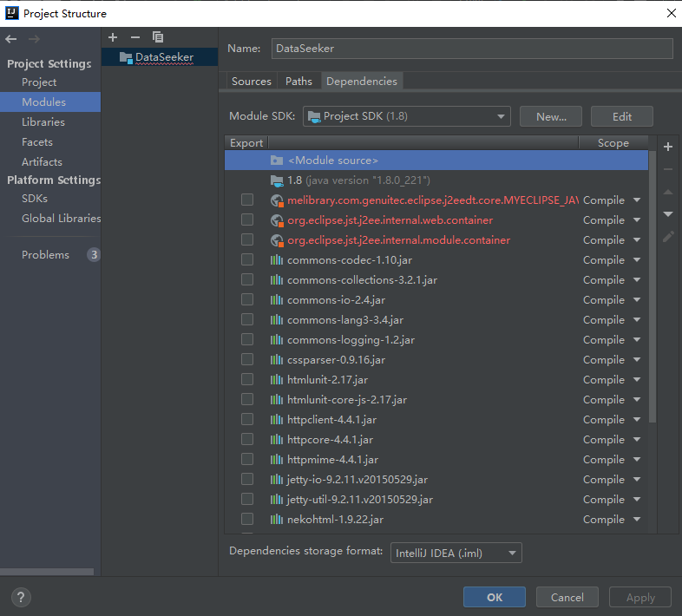The height and width of the screenshot is (616, 682).
Task: Select DataSeeker module in the tree
Action: (x=160, y=57)
